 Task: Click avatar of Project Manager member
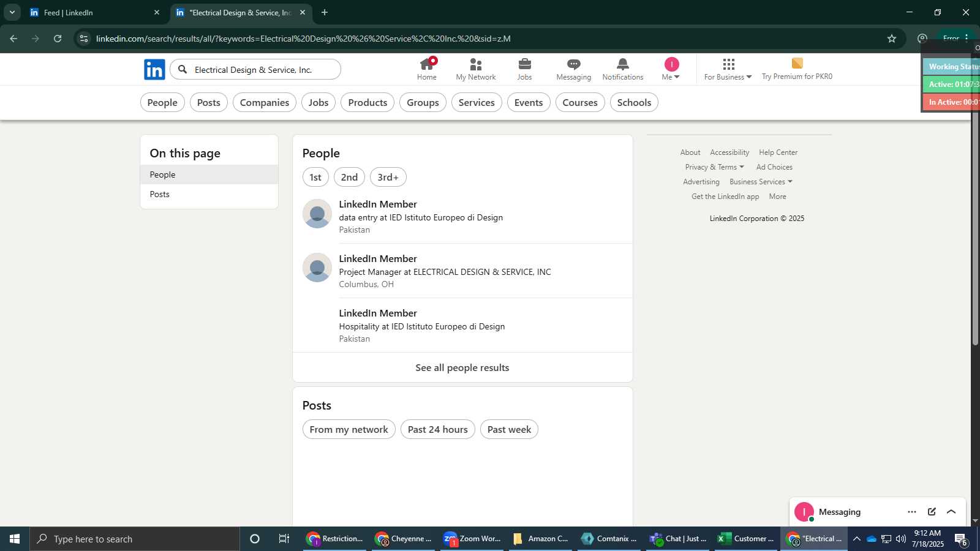click(317, 268)
